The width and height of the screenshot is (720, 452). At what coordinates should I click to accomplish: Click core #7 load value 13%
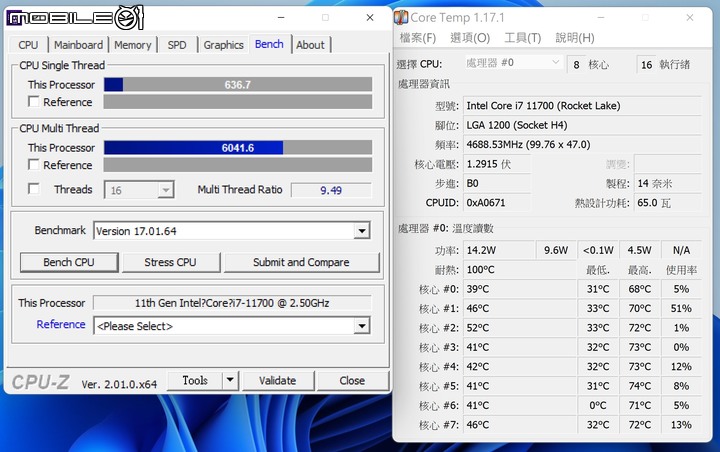(x=681, y=425)
